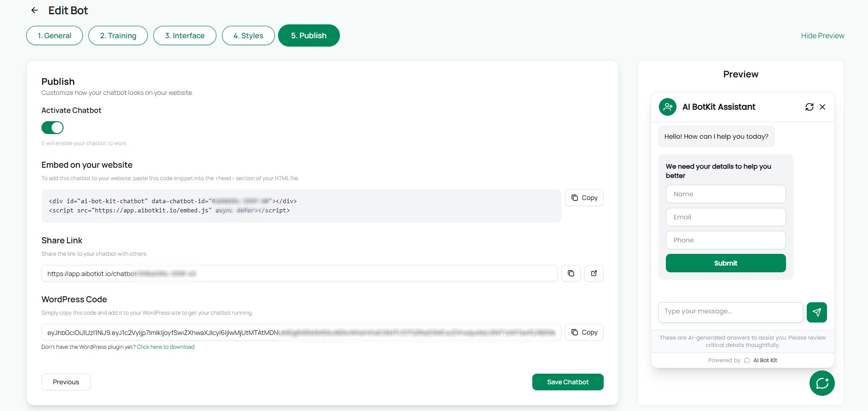Hide the preview panel

[822, 35]
